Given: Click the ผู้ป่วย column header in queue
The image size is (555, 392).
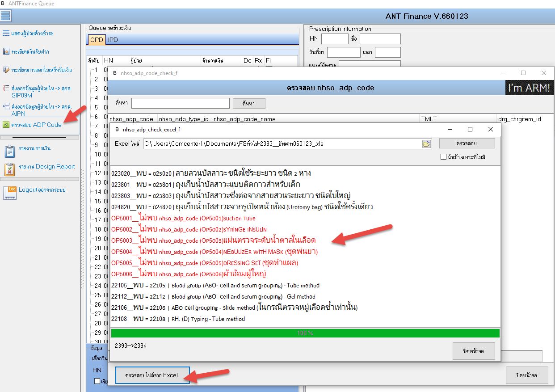Looking at the screenshot, I should tap(164, 60).
